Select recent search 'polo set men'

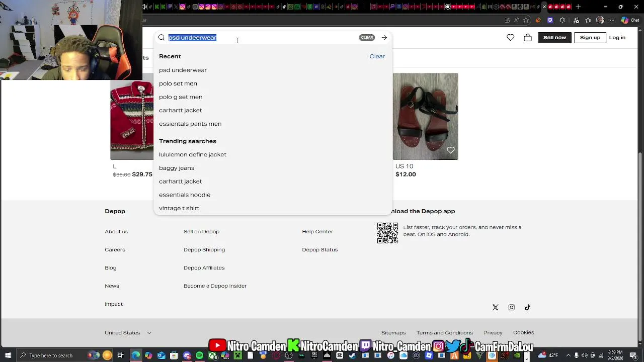(178, 83)
